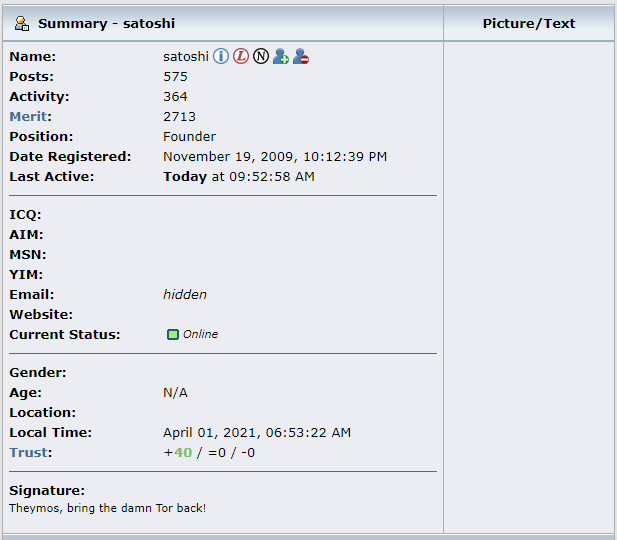Viewport: 617px width, 540px height.
Task: Click the Website: label
Action: pos(41,314)
